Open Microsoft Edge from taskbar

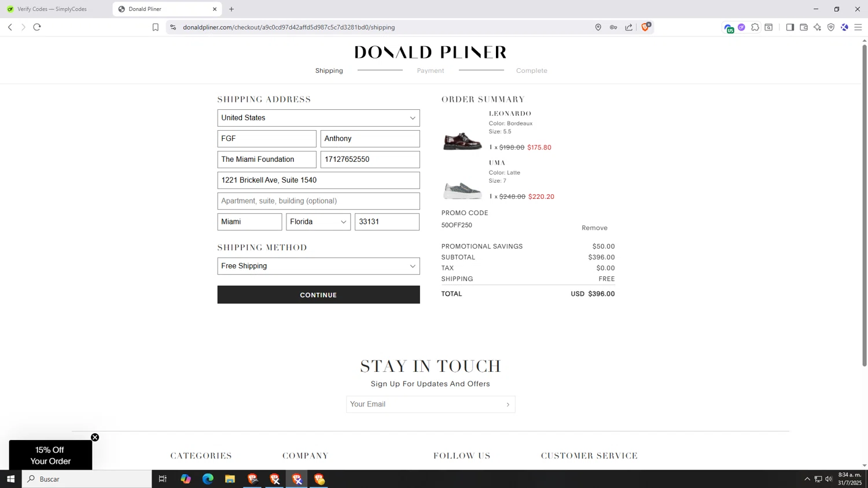tap(208, 479)
